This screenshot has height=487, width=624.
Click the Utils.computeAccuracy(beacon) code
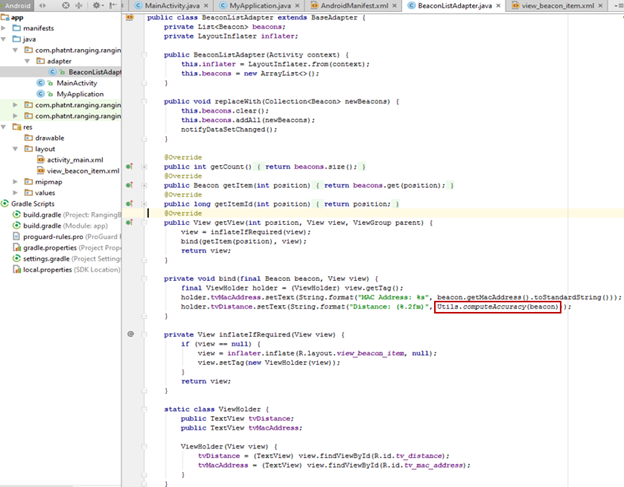coord(497,307)
